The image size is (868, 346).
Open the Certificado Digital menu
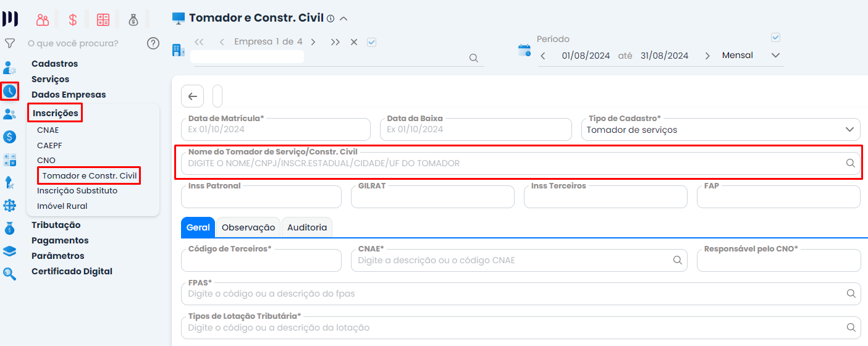click(72, 271)
